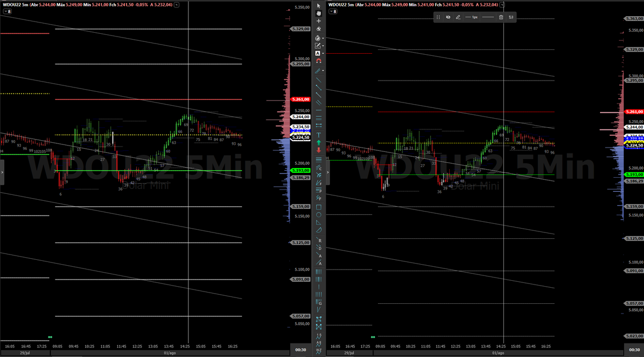Select the plain trend line tool

click(318, 79)
